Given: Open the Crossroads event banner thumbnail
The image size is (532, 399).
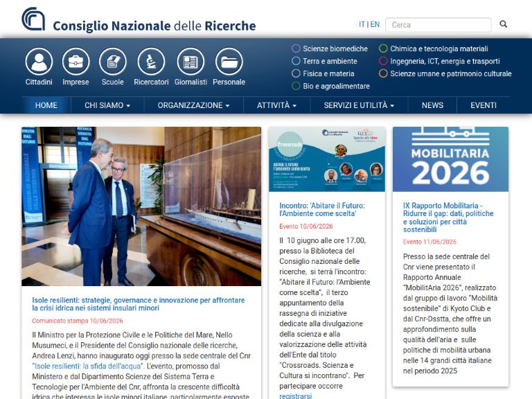Looking at the screenshot, I should [x=327, y=159].
